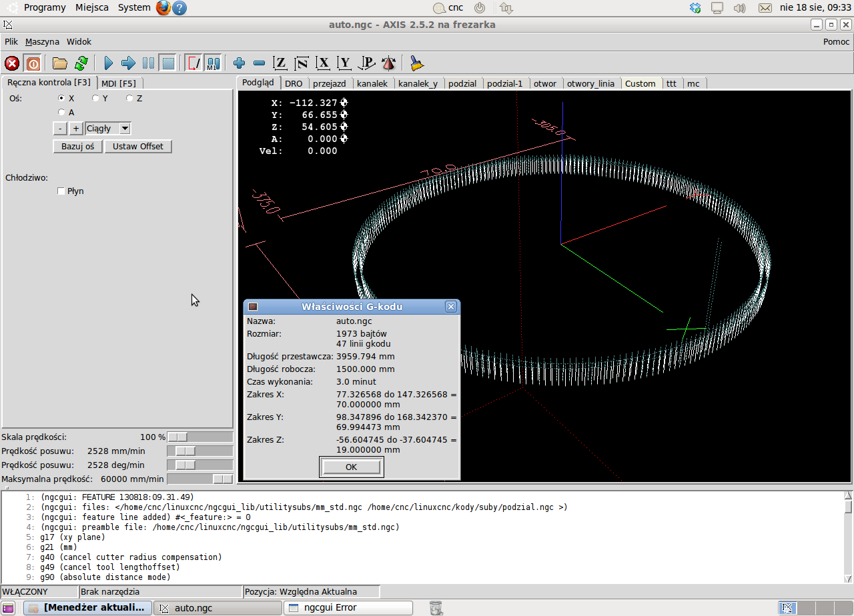The image size is (854, 616).
Task: Switch to rotated top view icon
Action: (x=302, y=63)
